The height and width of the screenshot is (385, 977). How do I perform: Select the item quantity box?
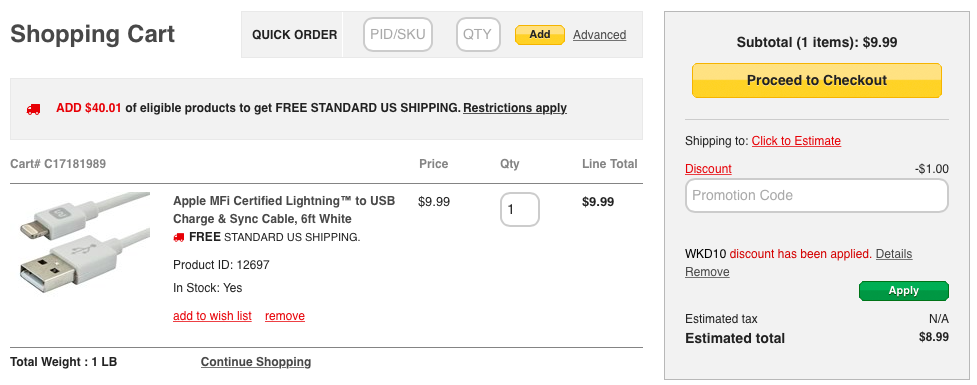click(520, 209)
